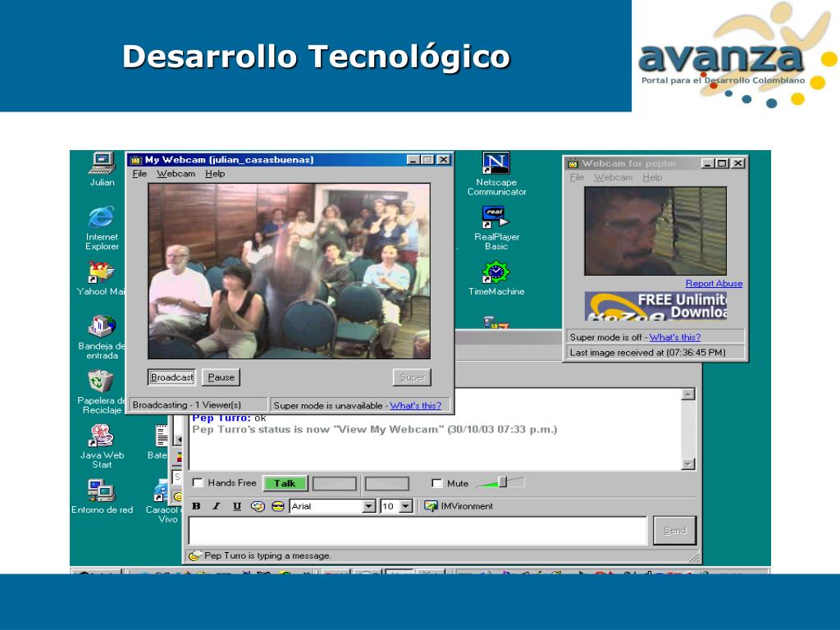Viewport: 840px width, 630px height.
Task: Open the Arial font dropdown
Action: click(368, 506)
